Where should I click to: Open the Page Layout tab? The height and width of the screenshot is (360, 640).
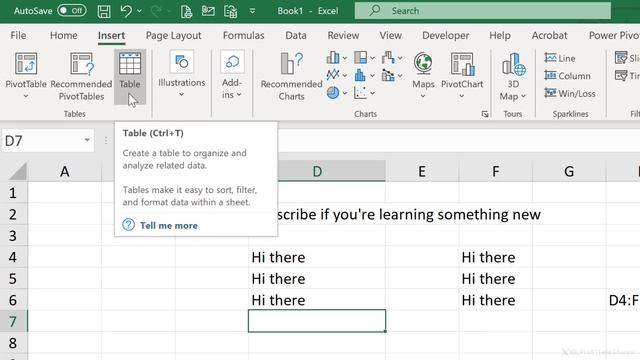(x=173, y=36)
